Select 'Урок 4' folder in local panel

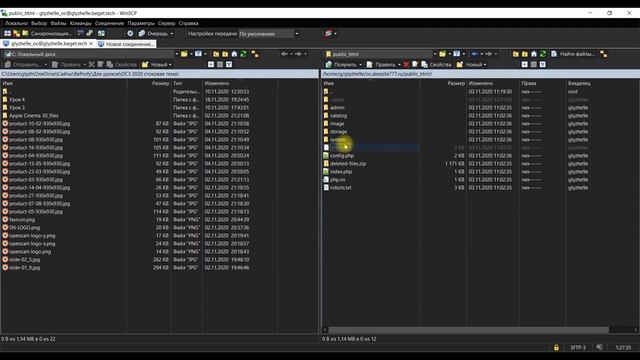[17, 100]
